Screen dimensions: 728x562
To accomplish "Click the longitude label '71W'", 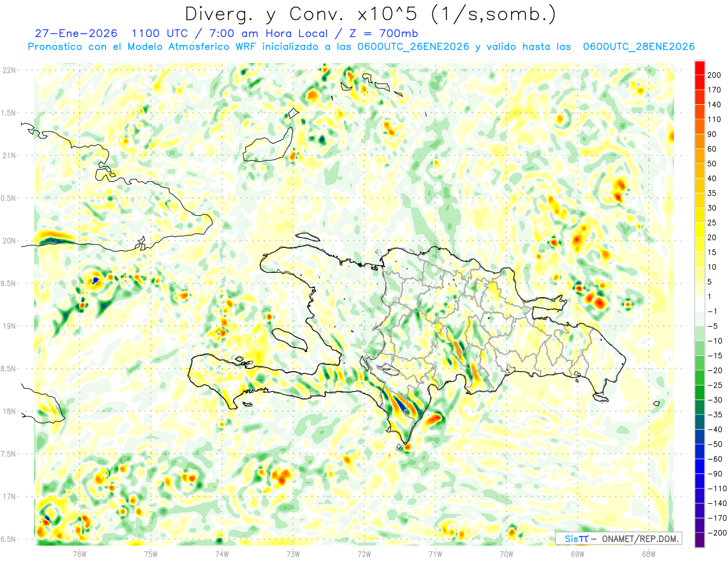I will click(x=435, y=554).
